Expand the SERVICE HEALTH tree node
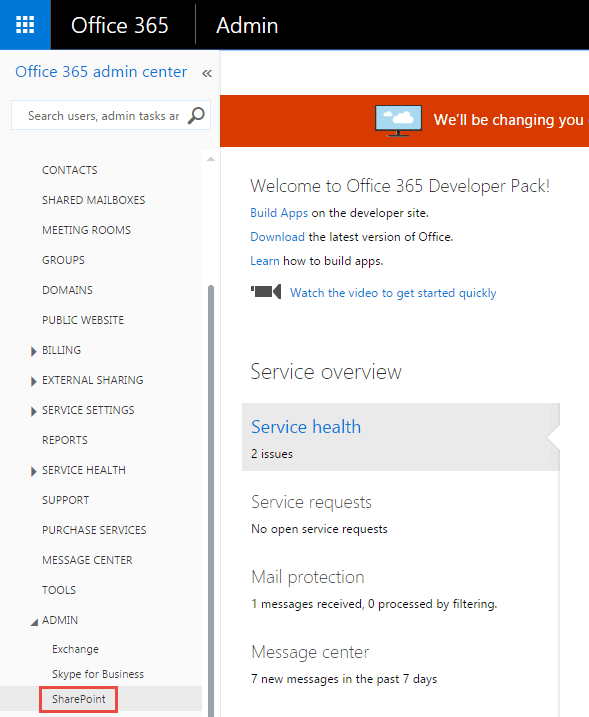The height and width of the screenshot is (717, 589). pos(33,471)
